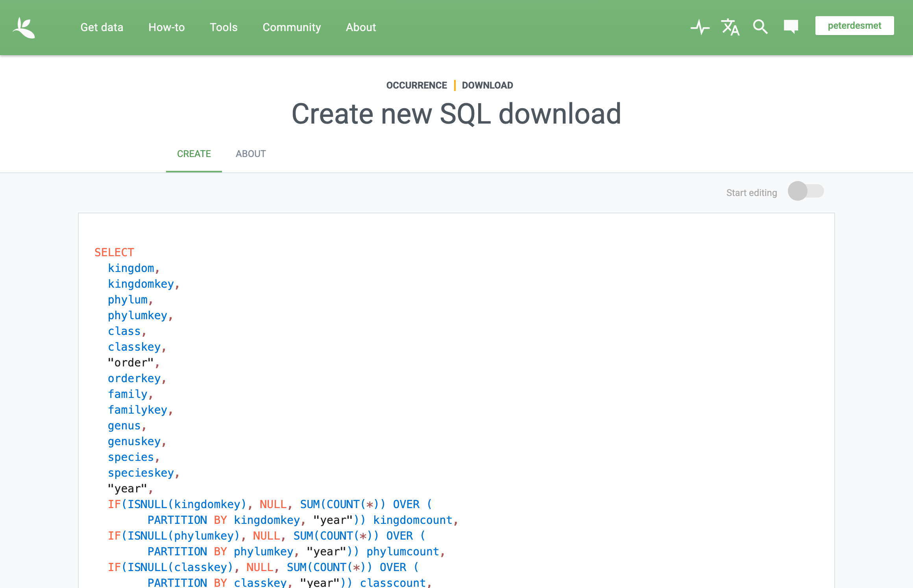Enable the Start editing toggle
This screenshot has width=913, height=588.
point(806,191)
